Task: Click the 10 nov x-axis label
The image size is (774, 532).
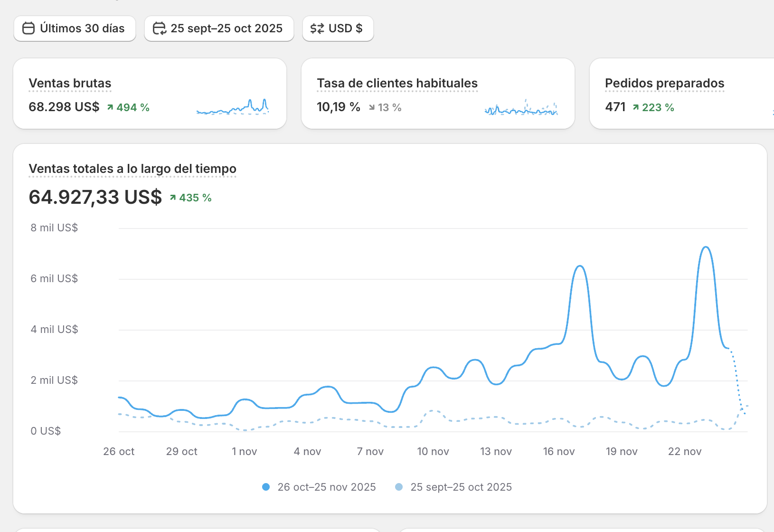Action: click(433, 452)
